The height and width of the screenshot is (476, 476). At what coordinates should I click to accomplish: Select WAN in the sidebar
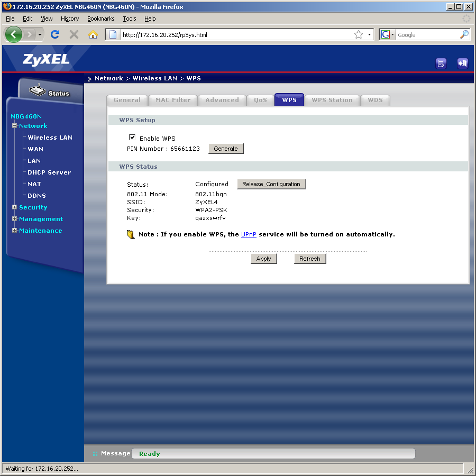[35, 149]
